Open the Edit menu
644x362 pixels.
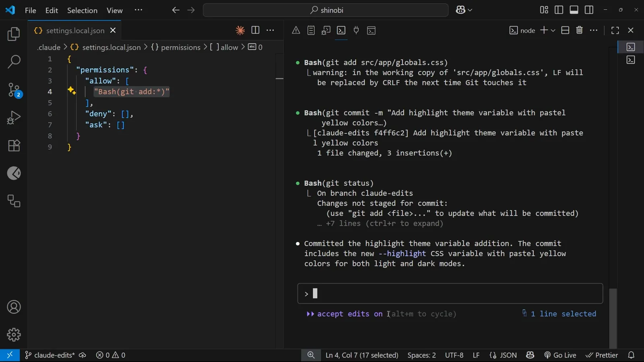click(52, 10)
